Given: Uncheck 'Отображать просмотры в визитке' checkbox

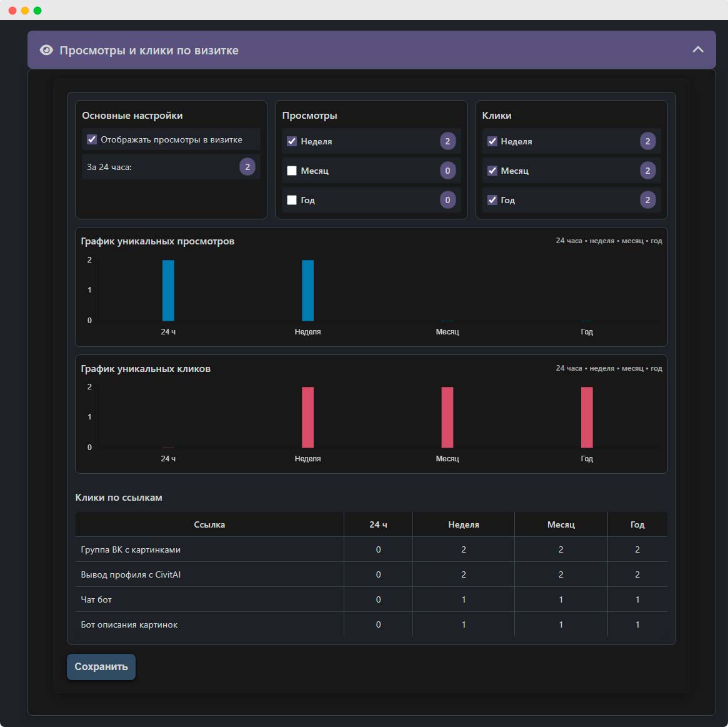Looking at the screenshot, I should (92, 139).
